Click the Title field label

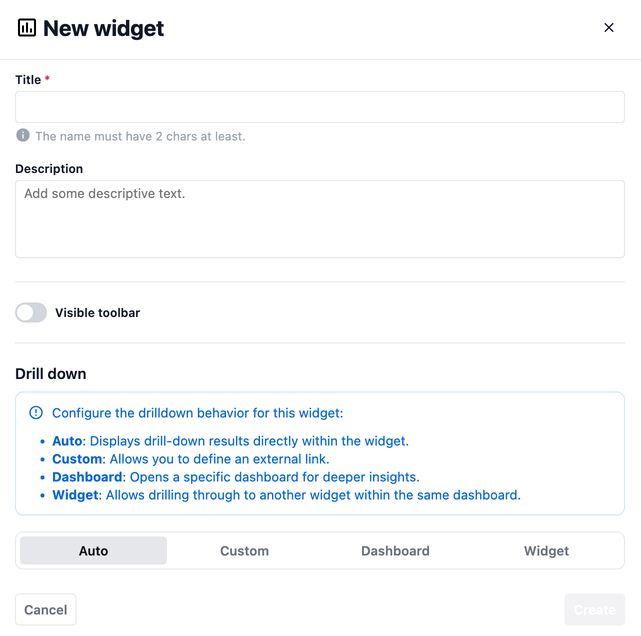[28, 80]
